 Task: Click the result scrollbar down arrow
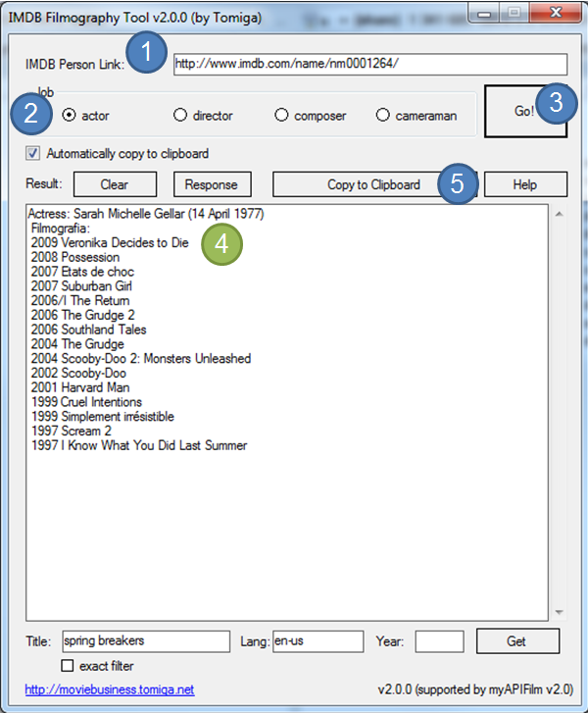[560, 613]
